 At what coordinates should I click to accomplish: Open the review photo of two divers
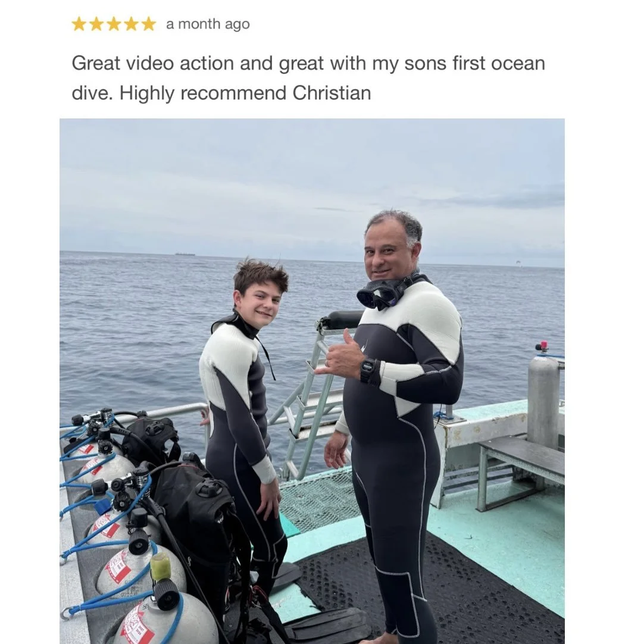click(x=312, y=381)
